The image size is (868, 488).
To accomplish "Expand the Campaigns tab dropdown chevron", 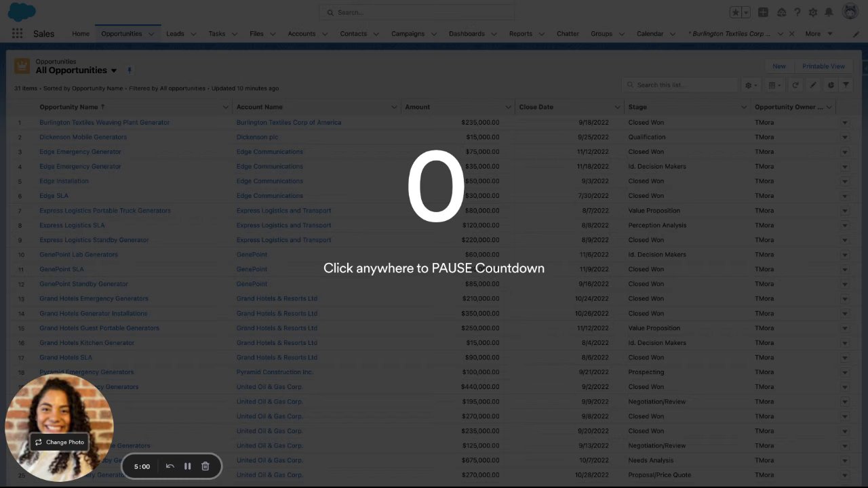I will point(434,34).
